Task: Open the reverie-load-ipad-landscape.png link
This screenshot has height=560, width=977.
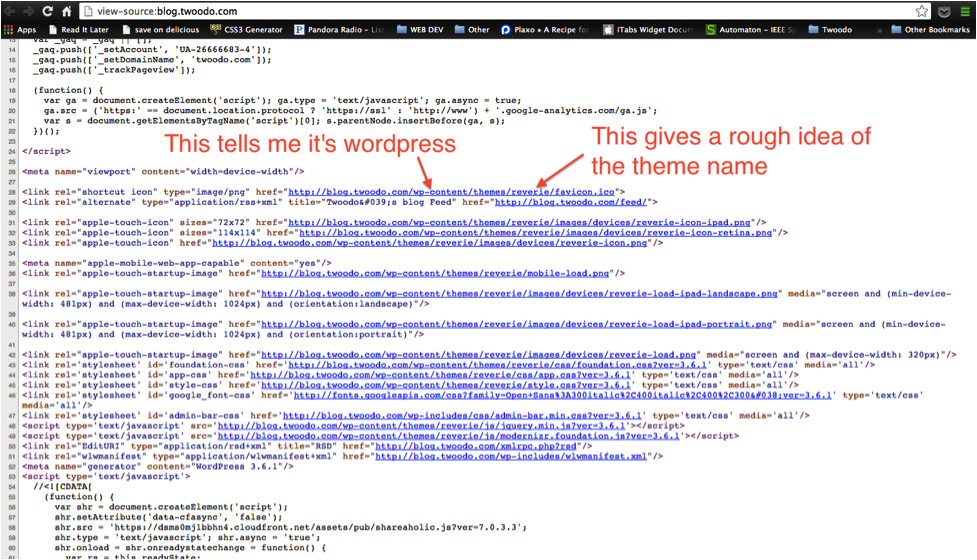Action: 519,293
